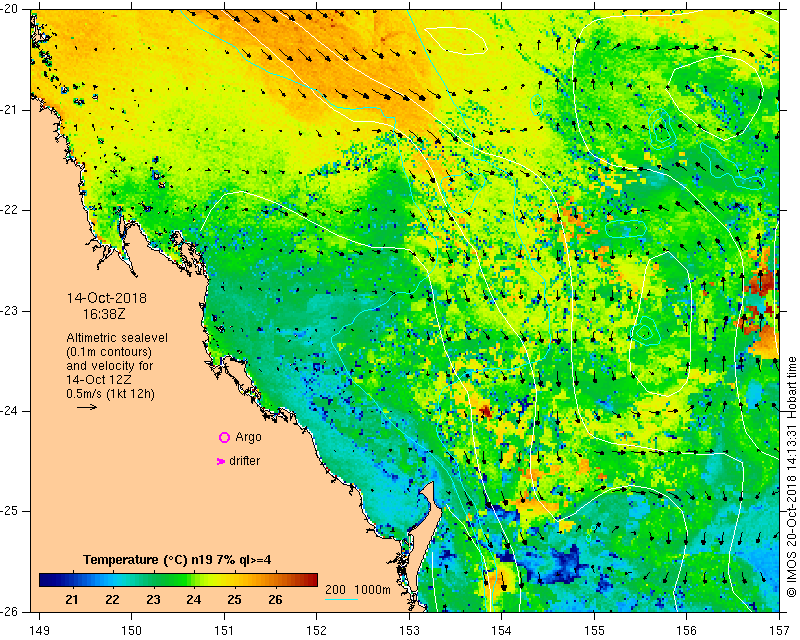Click latitude axis label -21

(x=11, y=110)
